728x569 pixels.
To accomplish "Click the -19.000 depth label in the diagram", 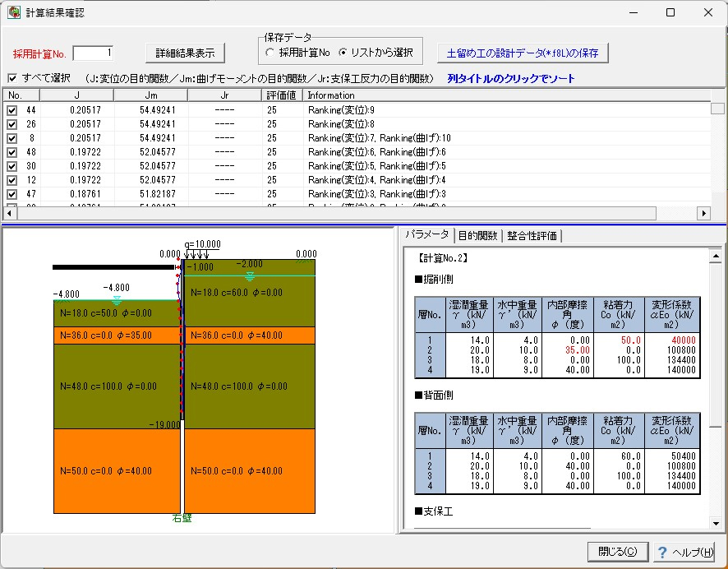I will tap(164, 424).
